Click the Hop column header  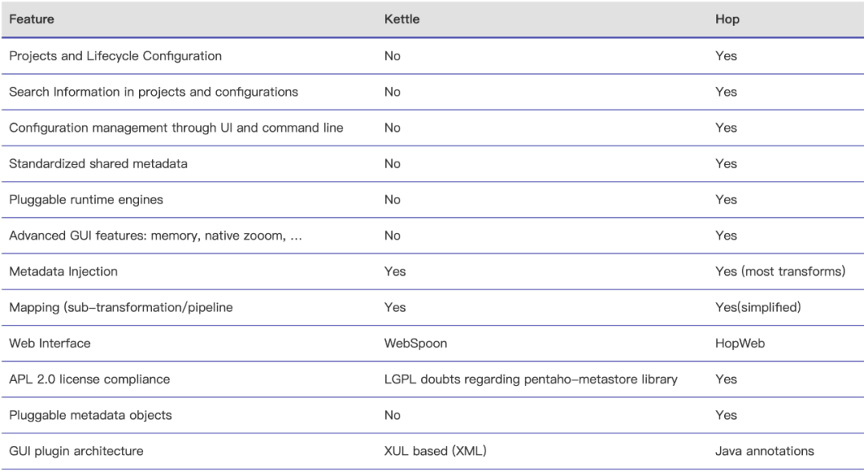727,19
